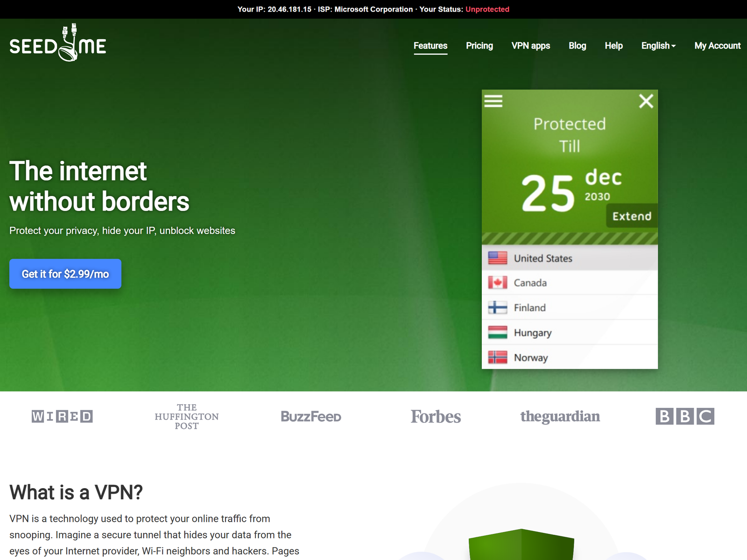Click the What is a VPN? heading
The width and height of the screenshot is (747, 560).
[x=76, y=492]
